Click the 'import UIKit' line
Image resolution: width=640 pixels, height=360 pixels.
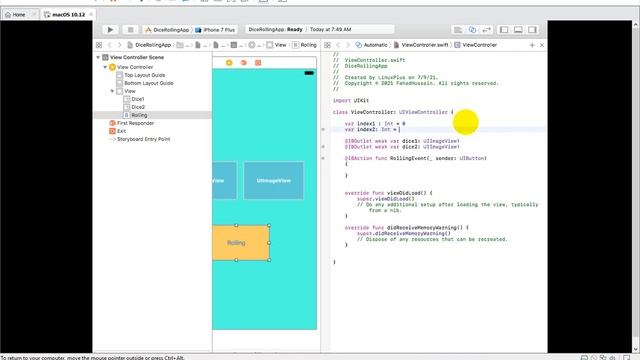coord(351,100)
